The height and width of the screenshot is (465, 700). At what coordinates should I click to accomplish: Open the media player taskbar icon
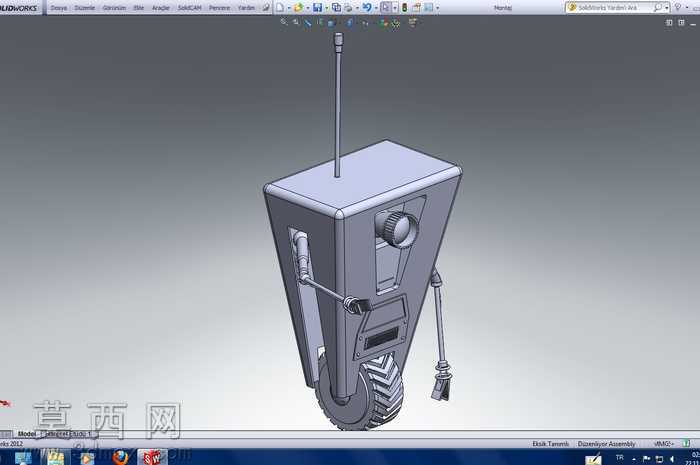87,458
